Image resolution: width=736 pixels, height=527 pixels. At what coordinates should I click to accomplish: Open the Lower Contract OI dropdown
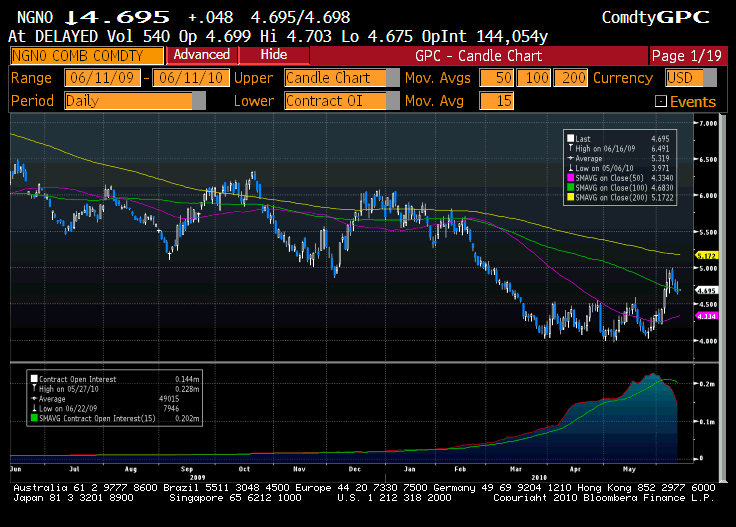point(336,101)
